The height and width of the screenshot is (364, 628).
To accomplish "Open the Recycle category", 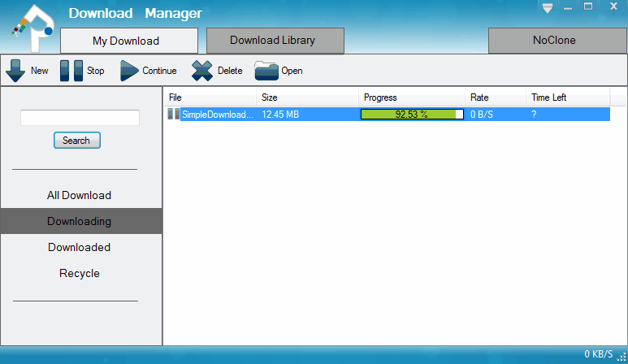I will pos(80,274).
